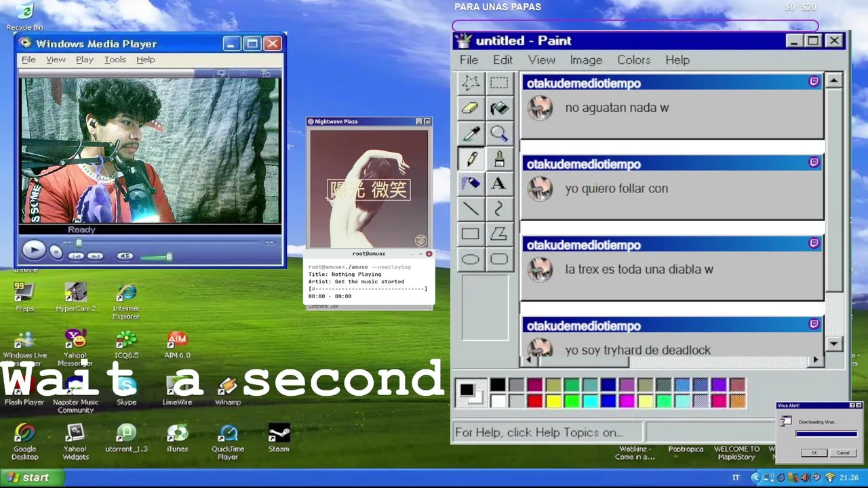
Task: Open the HyperCam 2 desktop icon
Action: click(x=75, y=297)
